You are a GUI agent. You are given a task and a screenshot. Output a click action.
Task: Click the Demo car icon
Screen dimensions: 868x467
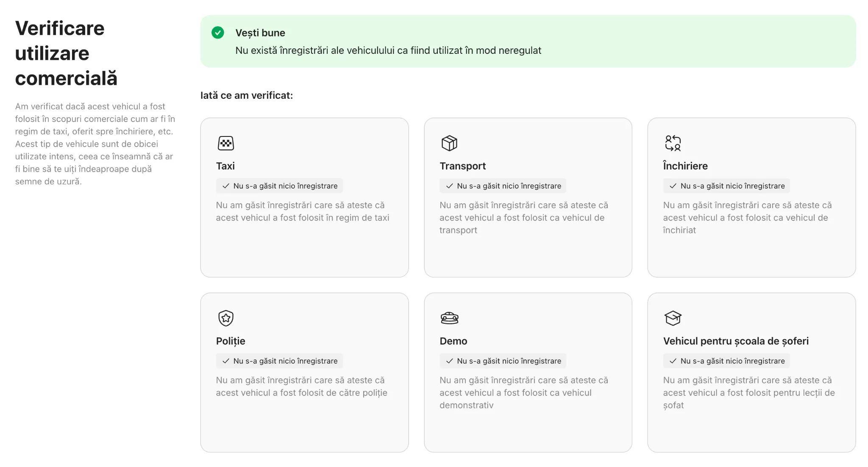coord(449,318)
